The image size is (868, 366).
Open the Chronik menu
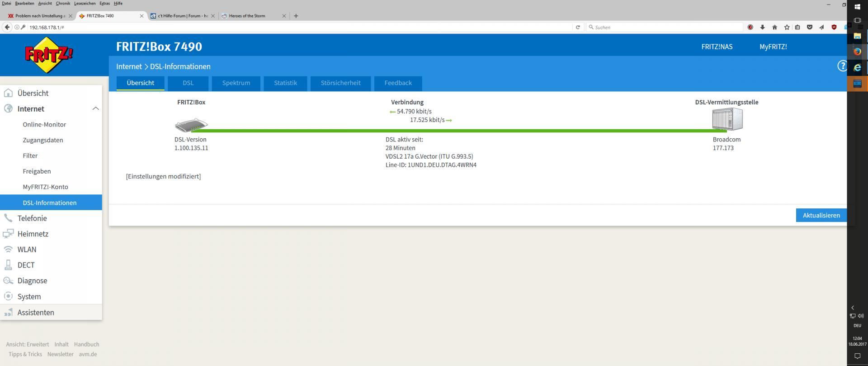tap(63, 3)
